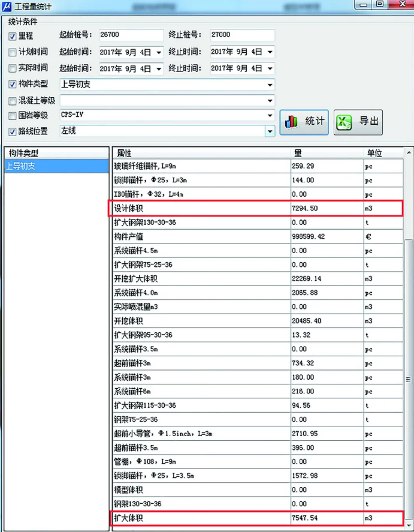Toggle the 路线位置 checkbox

click(12, 131)
